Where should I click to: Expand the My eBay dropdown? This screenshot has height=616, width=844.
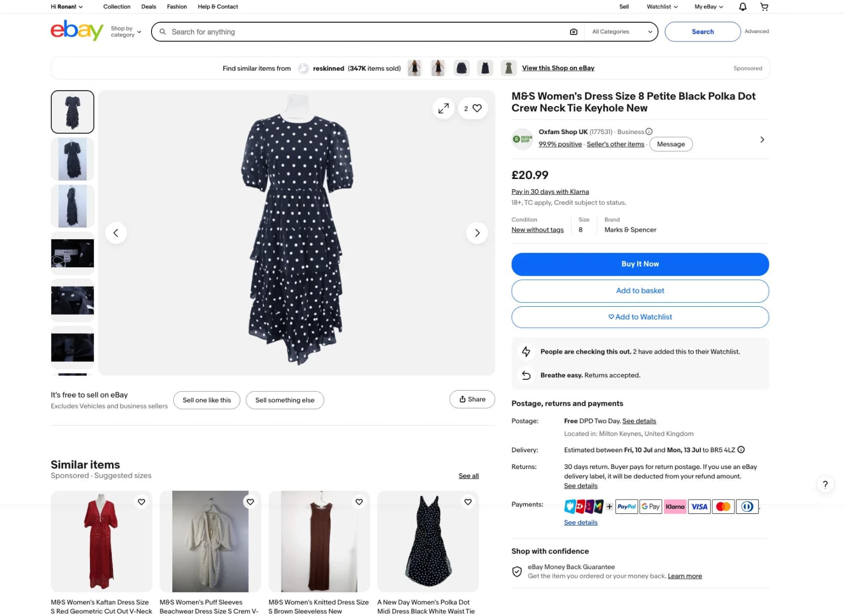(x=709, y=6)
